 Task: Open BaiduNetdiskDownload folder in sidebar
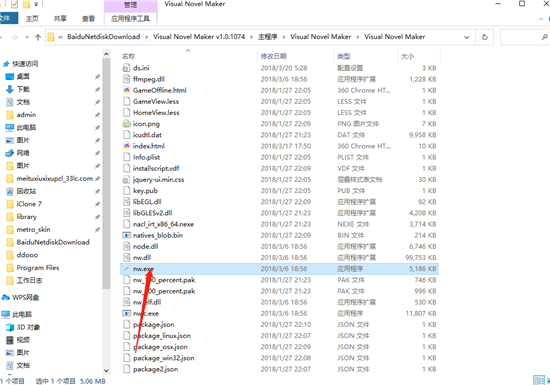tap(53, 242)
